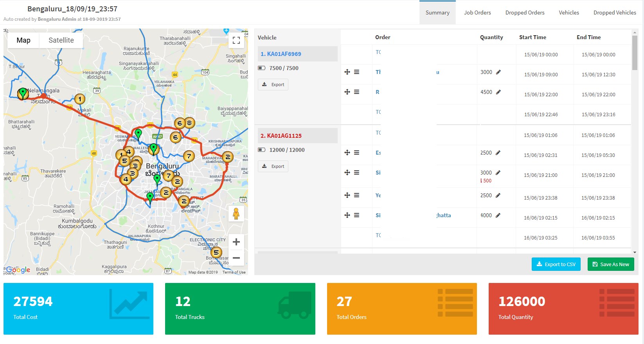644x344 pixels.
Task: Click the capacity text 12000 / 12000
Action: coord(287,150)
